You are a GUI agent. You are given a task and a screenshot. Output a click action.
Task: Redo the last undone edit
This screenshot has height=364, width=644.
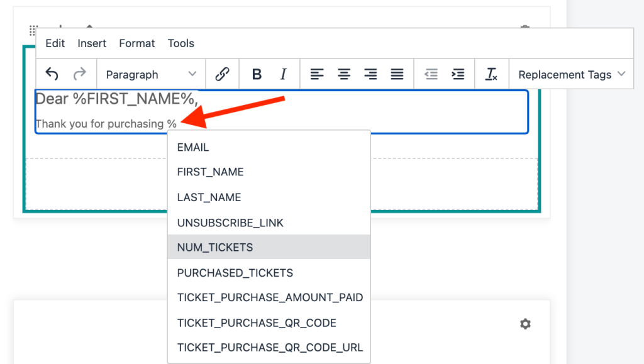click(x=80, y=74)
